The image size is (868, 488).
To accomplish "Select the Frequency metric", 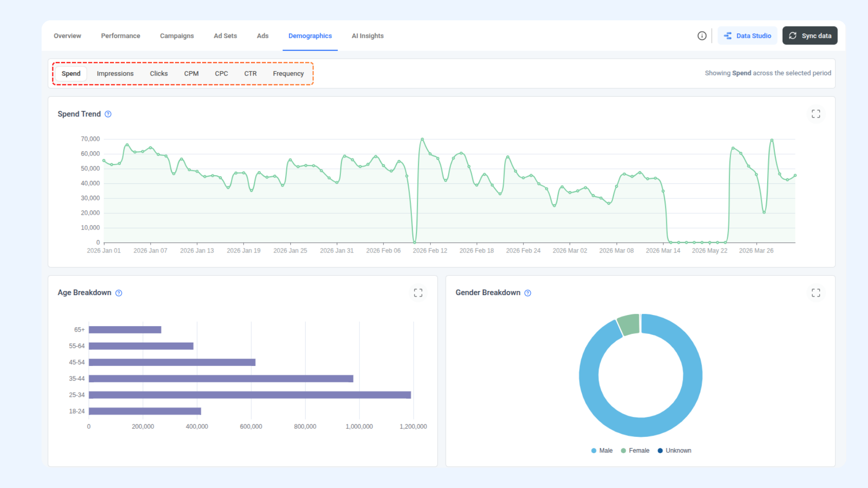I will point(288,74).
